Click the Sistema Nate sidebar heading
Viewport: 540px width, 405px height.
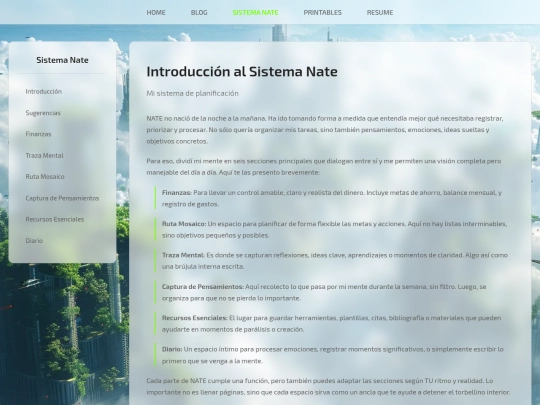pos(62,60)
